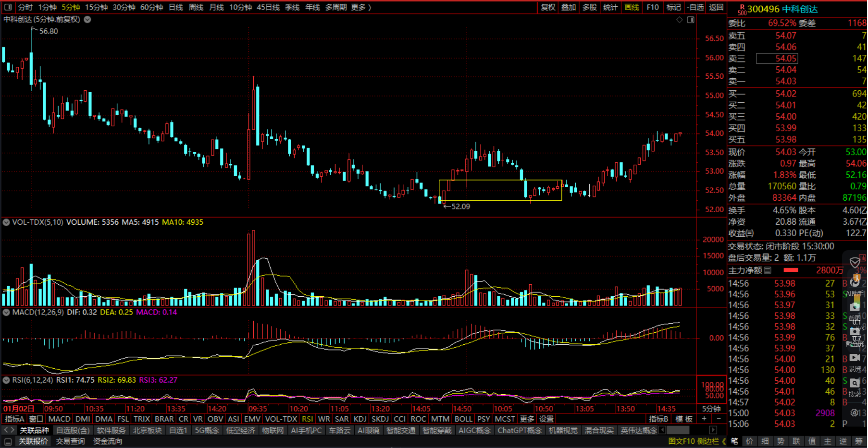Select the 60分钟 period
Screen dimensions: 868x448
(x=151, y=7)
